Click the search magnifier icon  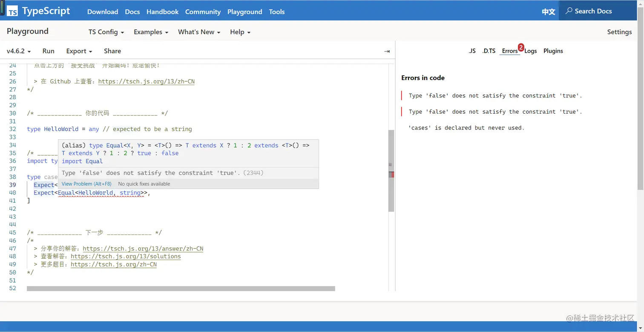point(569,11)
